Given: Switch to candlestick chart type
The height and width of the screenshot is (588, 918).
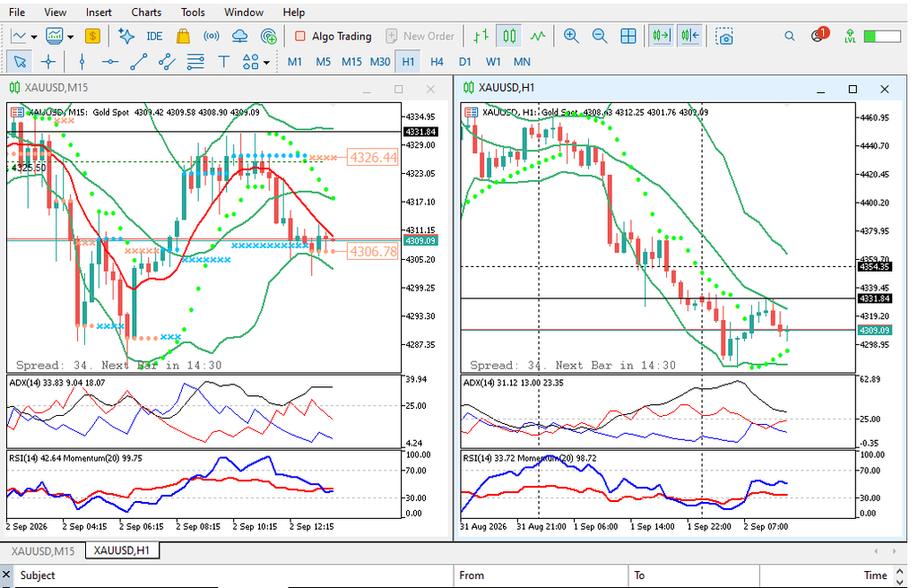Looking at the screenshot, I should 509,37.
